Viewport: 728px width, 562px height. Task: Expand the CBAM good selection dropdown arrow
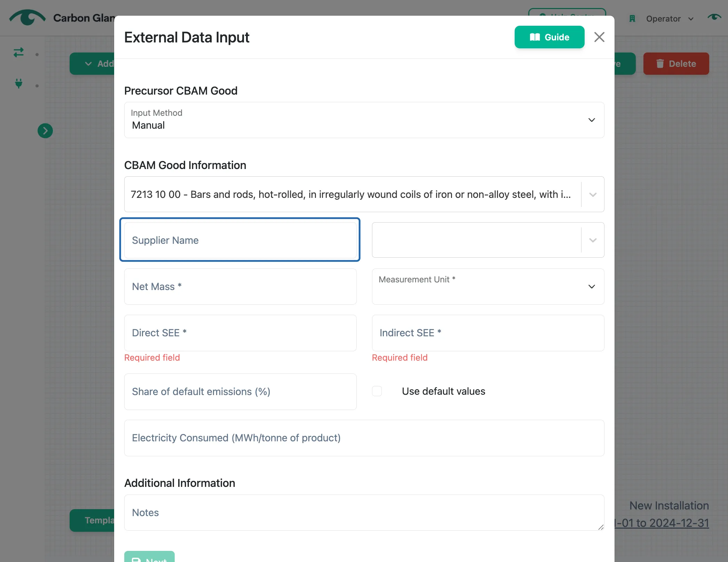pos(593,194)
